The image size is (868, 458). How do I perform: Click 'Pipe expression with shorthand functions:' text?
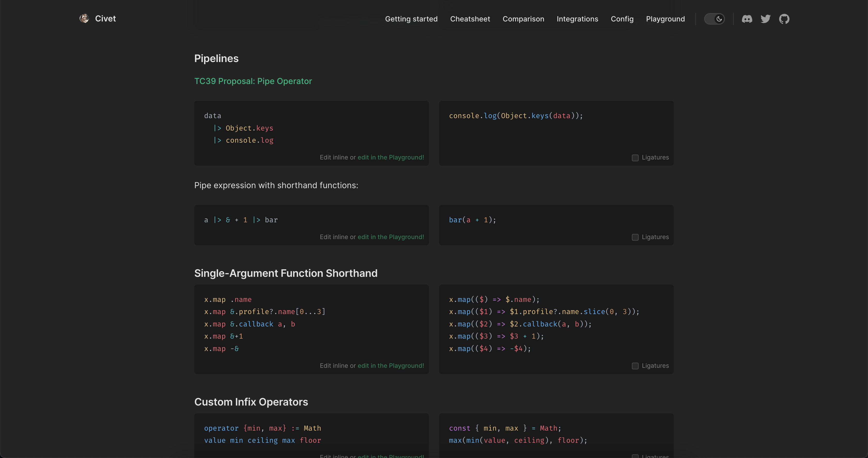click(x=276, y=185)
